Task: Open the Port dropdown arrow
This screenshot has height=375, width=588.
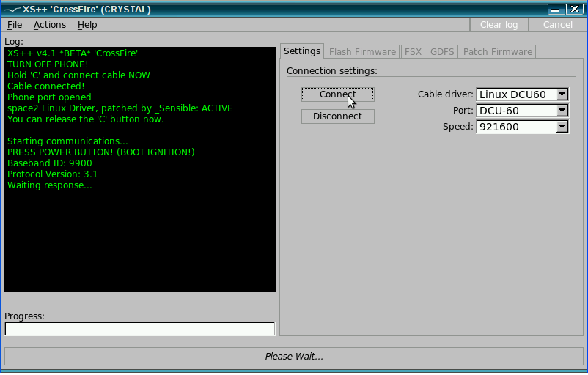Action: [x=562, y=111]
